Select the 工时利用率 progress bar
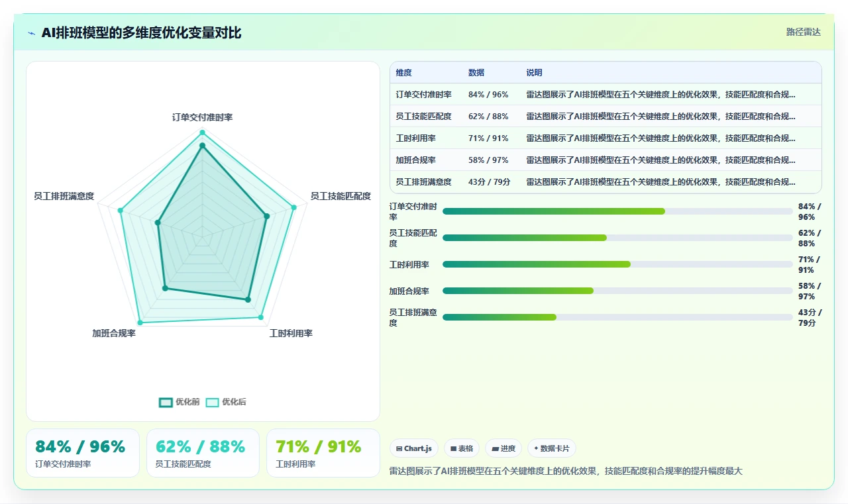Screen dimensions: 848x504 coord(617,264)
